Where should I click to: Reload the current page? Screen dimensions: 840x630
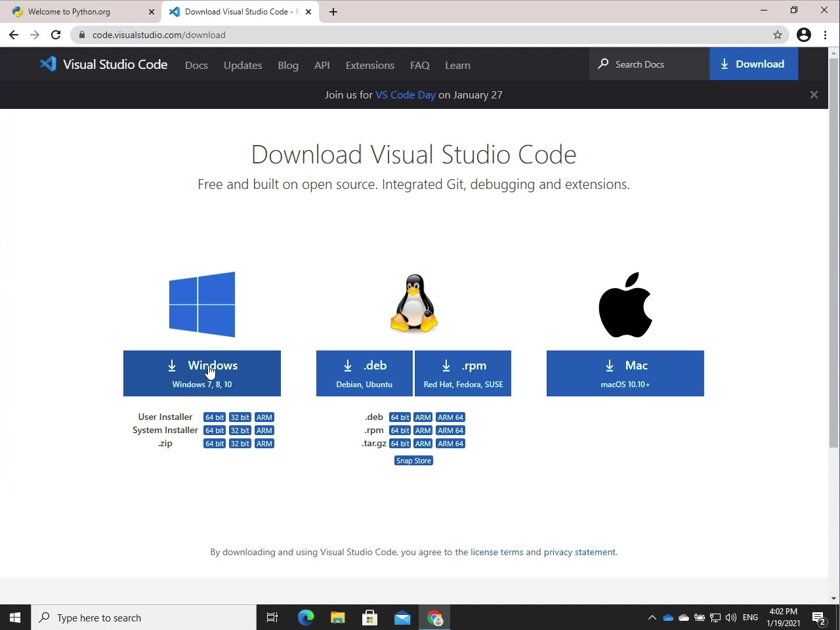[x=56, y=35]
